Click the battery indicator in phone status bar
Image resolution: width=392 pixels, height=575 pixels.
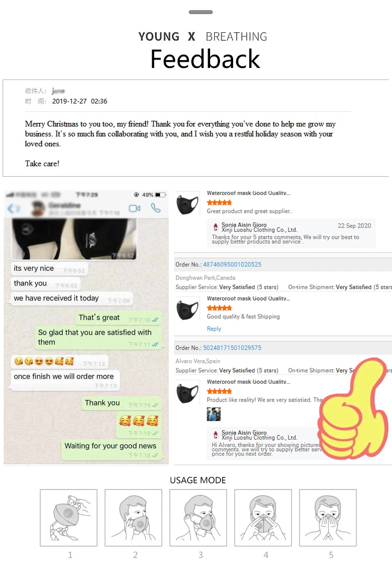tap(160, 195)
